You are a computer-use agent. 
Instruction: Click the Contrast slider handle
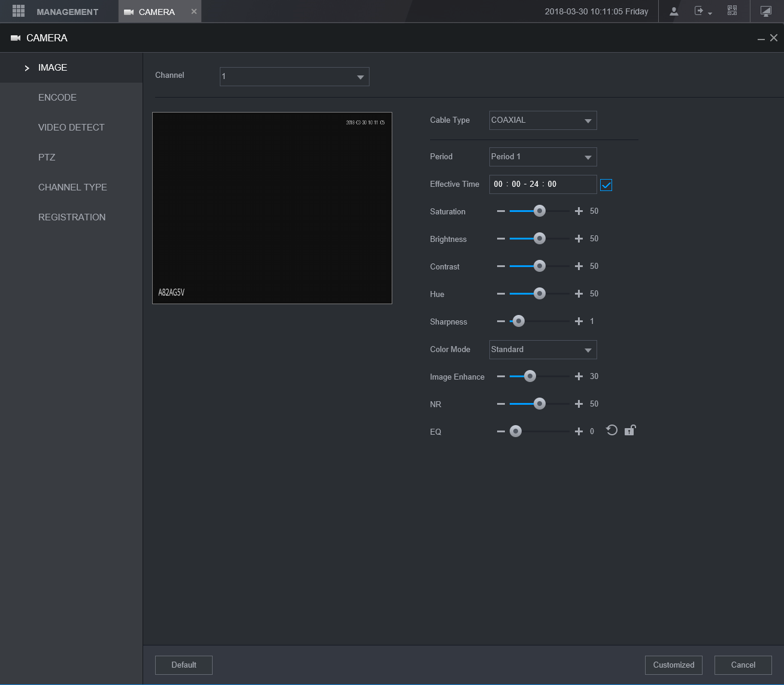tap(540, 266)
